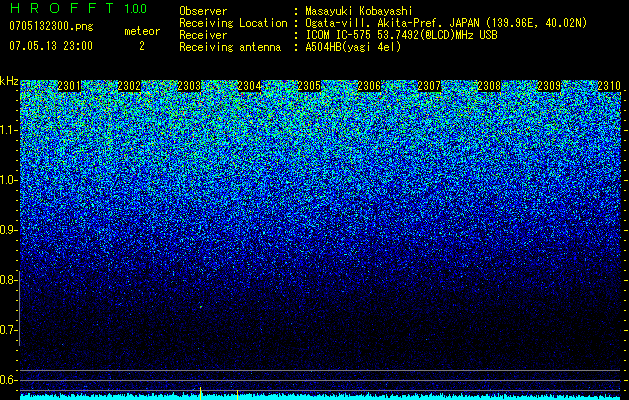Click the first yellow meteor tick near 2303
The image size is (629, 400).
pos(200,393)
